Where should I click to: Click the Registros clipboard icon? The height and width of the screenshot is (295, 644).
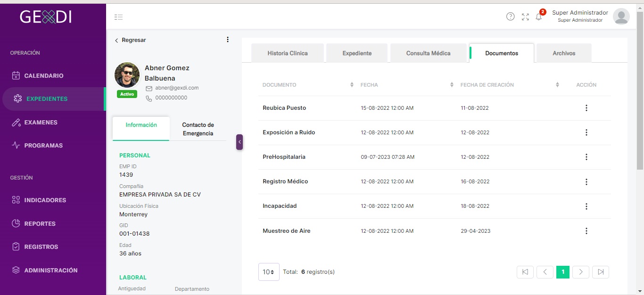tap(16, 247)
